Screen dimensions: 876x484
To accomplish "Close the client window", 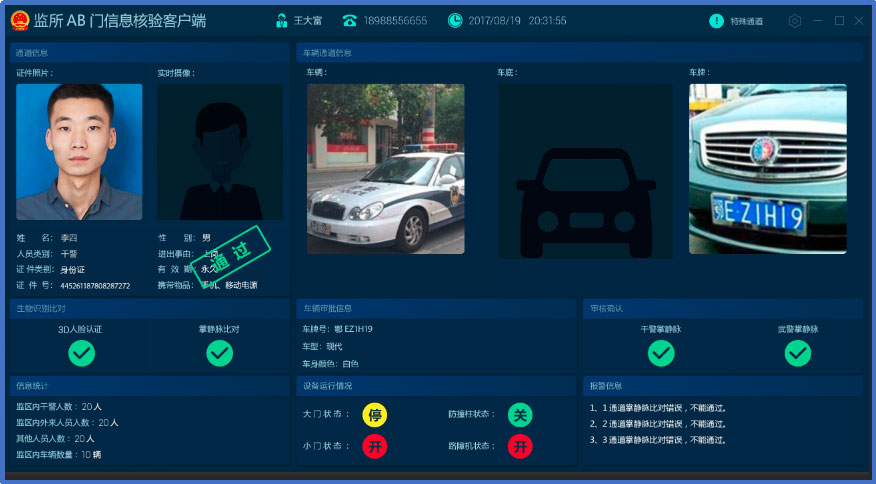I will coord(859,21).
